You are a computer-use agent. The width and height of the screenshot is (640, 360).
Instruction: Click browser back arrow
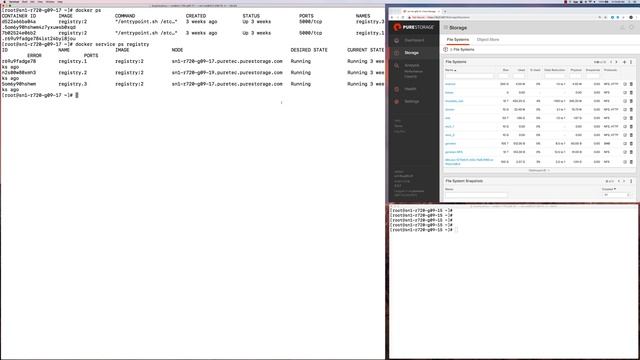click(392, 17)
